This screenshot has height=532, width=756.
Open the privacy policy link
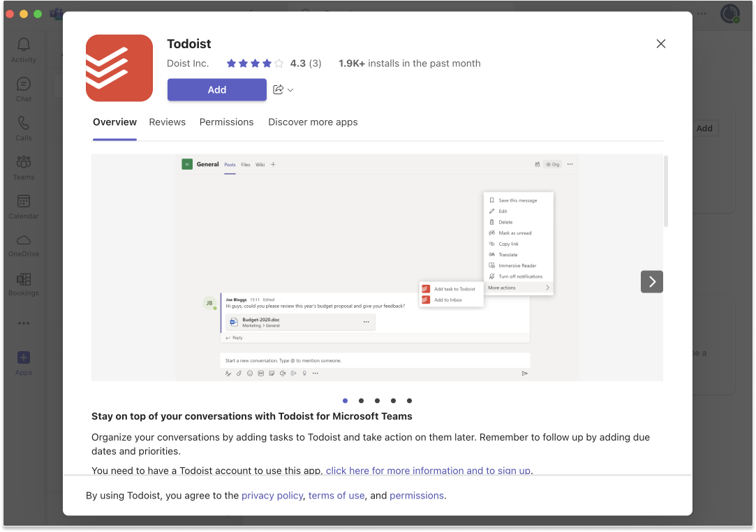click(272, 495)
